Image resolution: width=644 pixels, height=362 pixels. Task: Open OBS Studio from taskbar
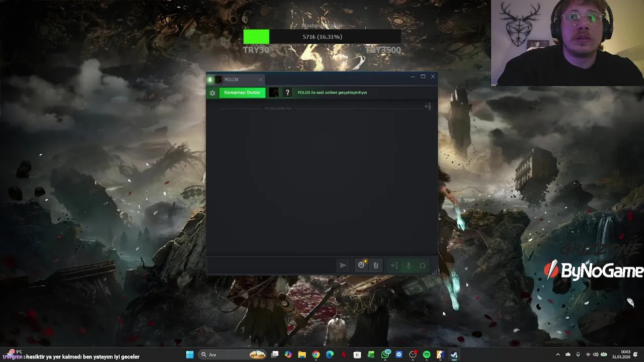click(413, 354)
